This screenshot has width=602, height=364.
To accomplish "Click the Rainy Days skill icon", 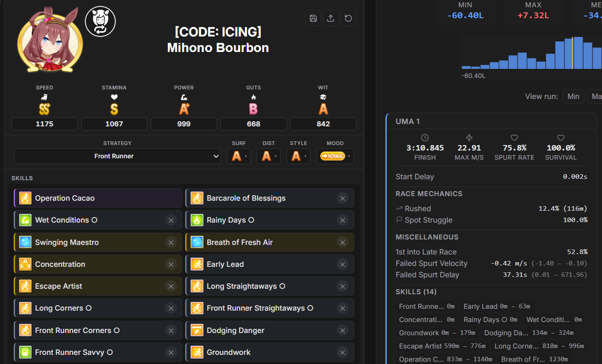I will click(x=197, y=220).
